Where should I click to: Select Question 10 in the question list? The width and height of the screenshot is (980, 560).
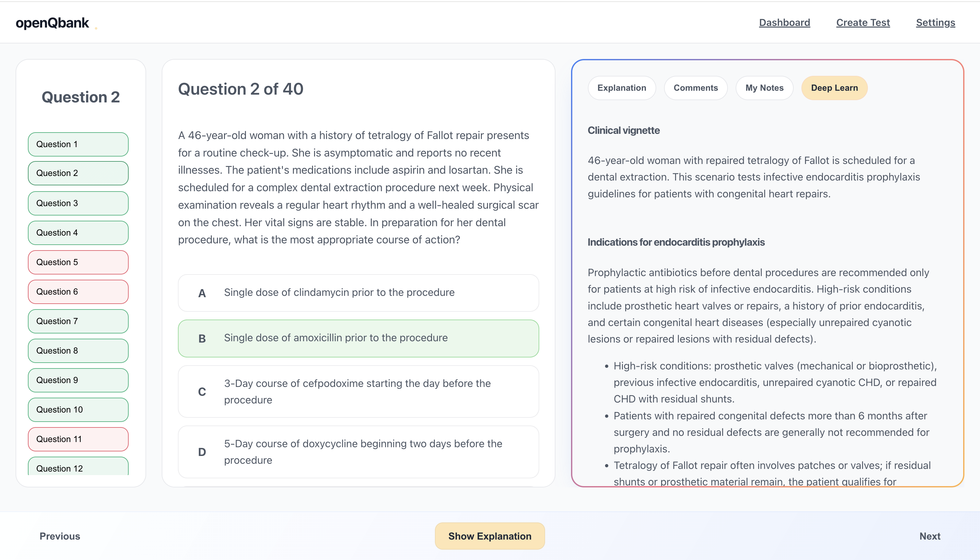pos(78,410)
